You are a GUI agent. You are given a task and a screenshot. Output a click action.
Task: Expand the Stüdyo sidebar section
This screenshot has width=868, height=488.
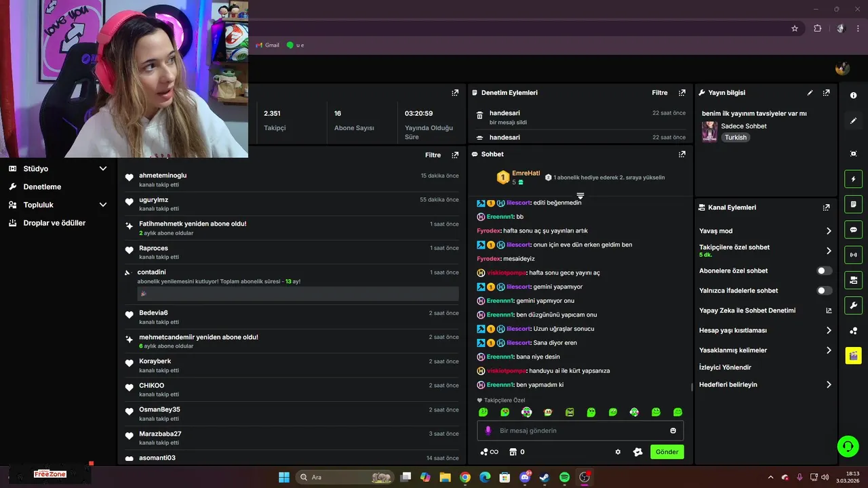click(x=103, y=169)
